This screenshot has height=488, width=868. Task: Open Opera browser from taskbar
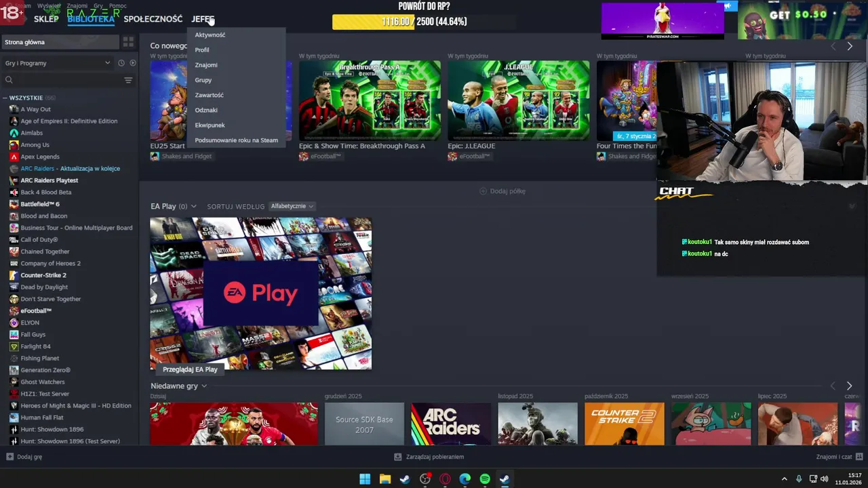[x=446, y=479]
